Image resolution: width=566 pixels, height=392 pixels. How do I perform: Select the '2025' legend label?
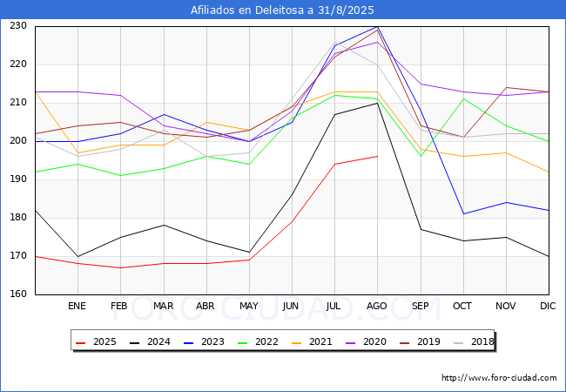coord(104,341)
